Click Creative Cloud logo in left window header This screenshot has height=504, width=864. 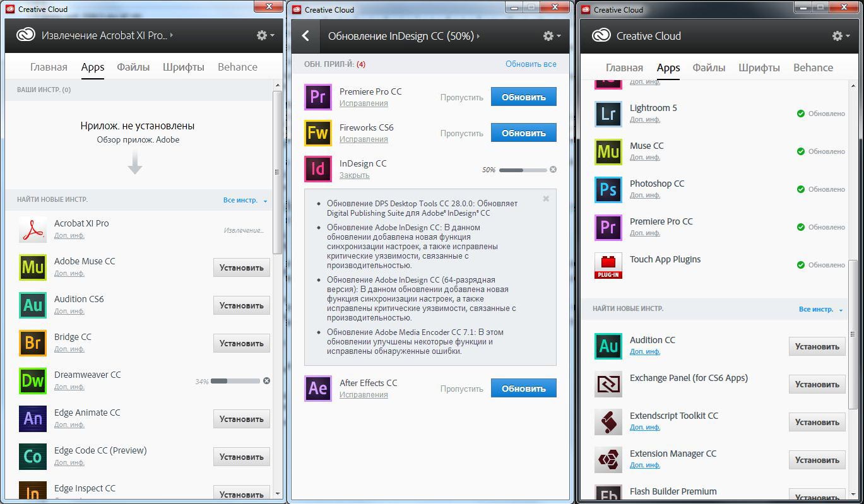click(26, 35)
